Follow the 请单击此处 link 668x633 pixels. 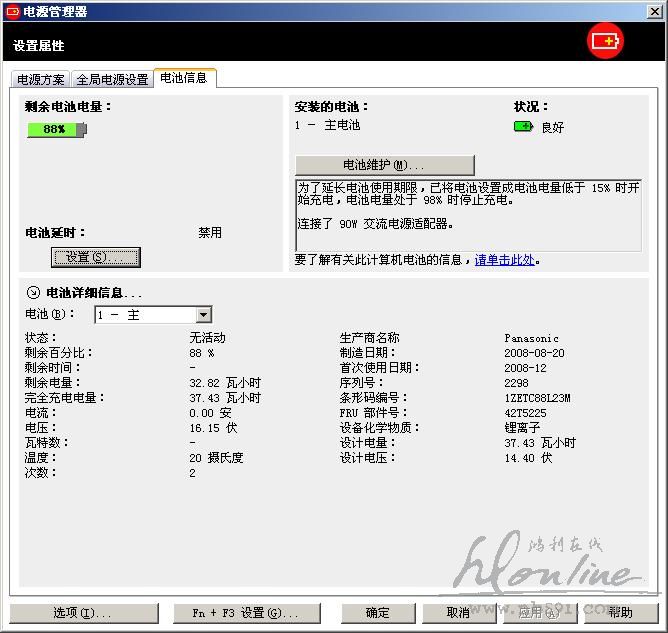504,260
